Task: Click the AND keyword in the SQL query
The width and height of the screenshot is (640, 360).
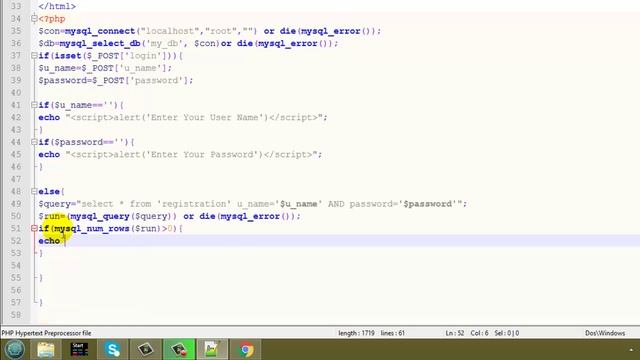Action: point(336,204)
